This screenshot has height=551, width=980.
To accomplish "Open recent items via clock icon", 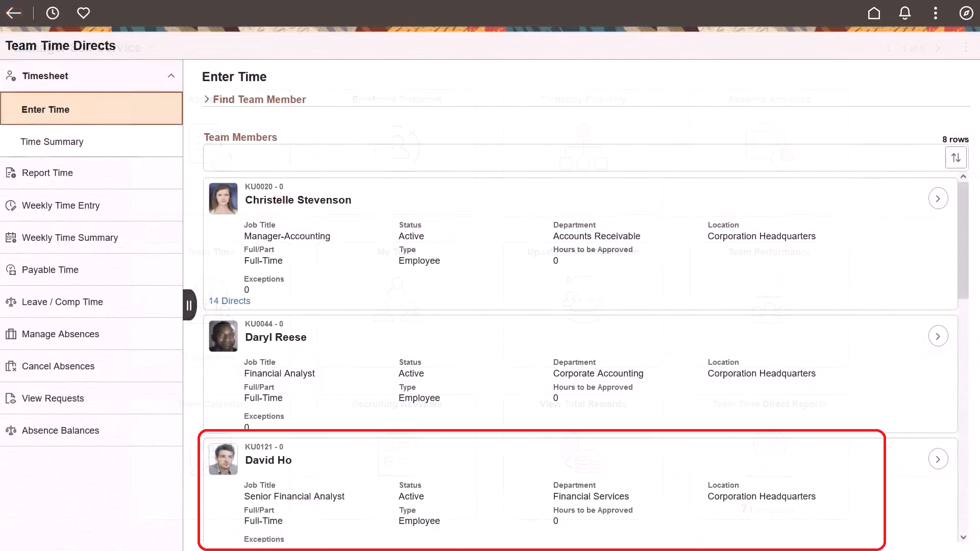I will pos(53,13).
